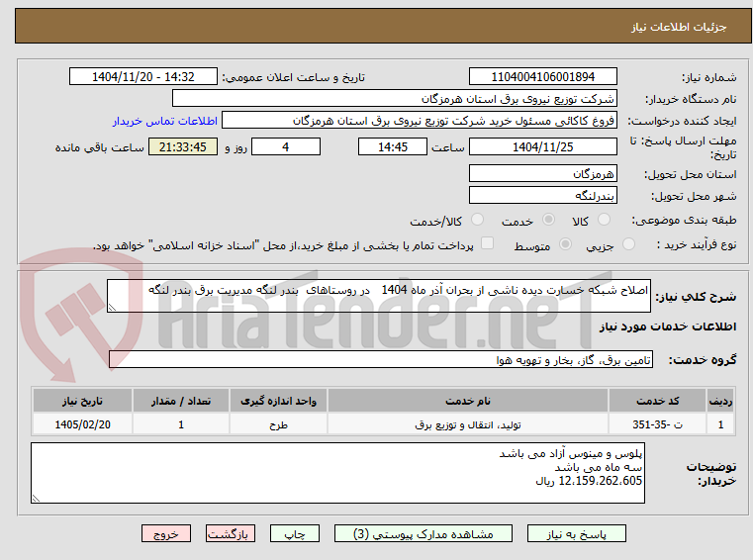Click the نام دستگاه خریدار field
753x560 pixels.
[x=394, y=99]
